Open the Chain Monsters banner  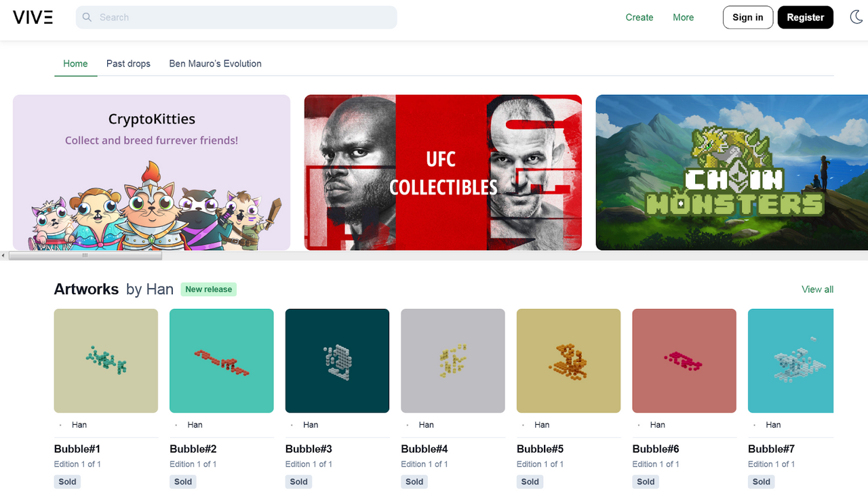click(x=732, y=172)
